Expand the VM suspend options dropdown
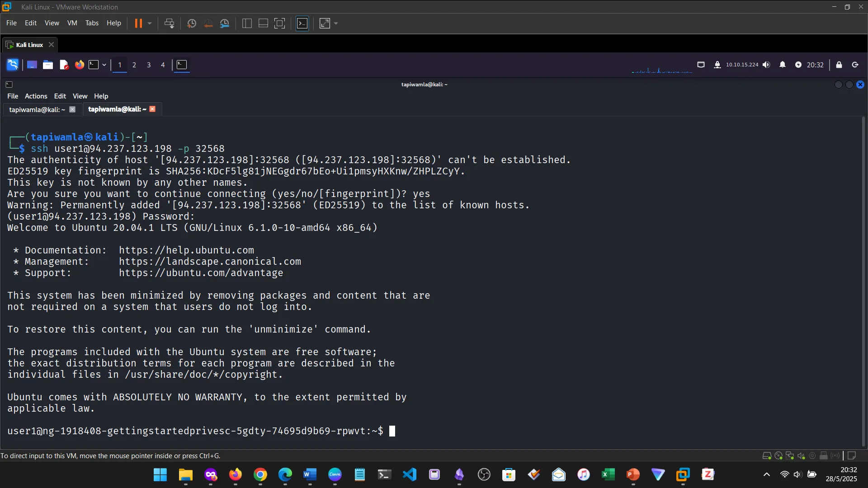The width and height of the screenshot is (868, 488). tap(149, 23)
